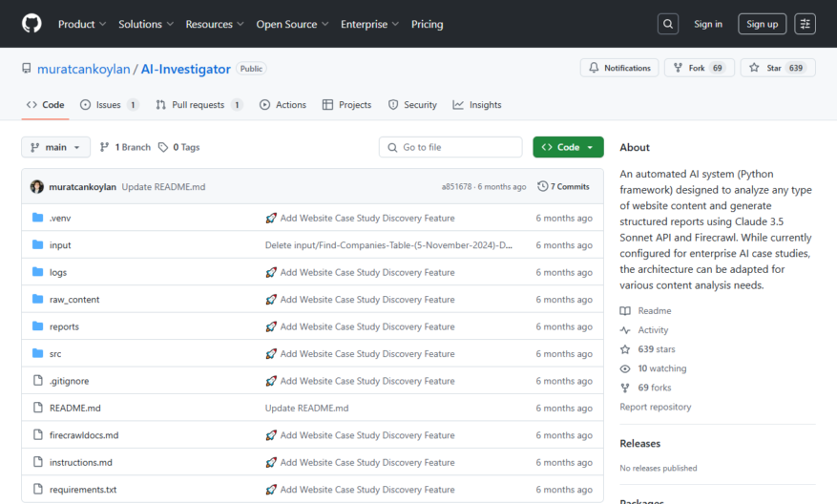Star the repository
The height and width of the screenshot is (504, 837).
coord(778,68)
